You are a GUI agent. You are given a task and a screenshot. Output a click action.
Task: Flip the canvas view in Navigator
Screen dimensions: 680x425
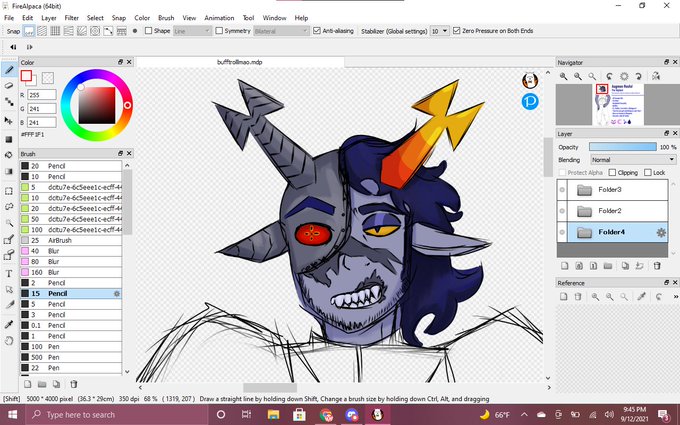656,76
